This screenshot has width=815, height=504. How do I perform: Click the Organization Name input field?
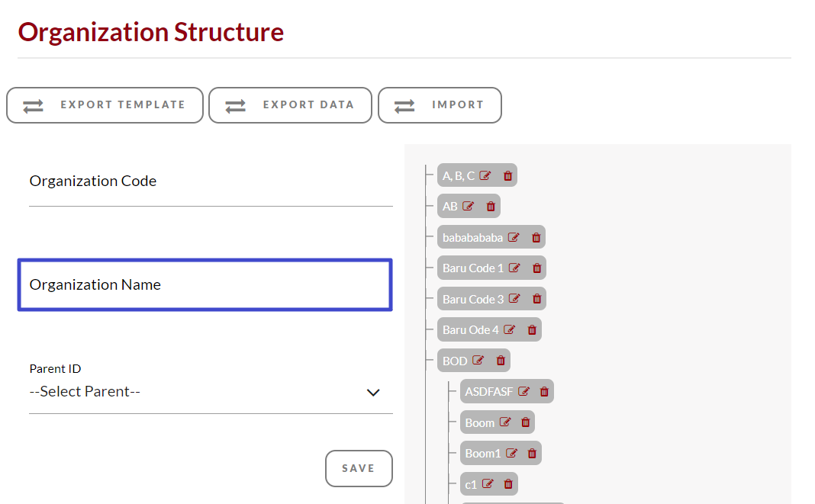click(x=205, y=285)
